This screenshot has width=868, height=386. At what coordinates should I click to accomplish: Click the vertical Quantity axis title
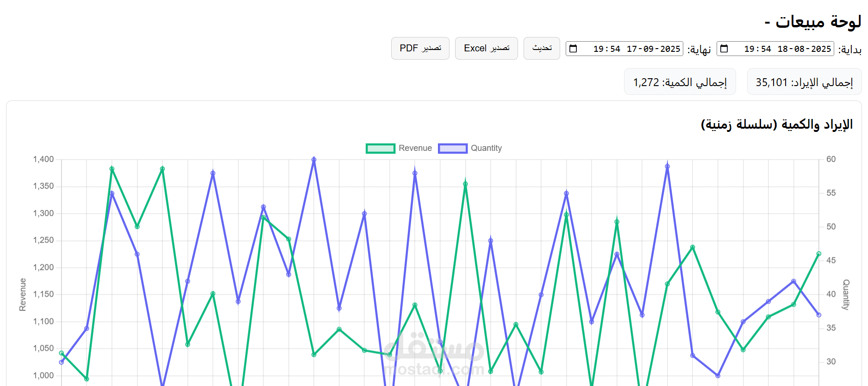click(x=846, y=294)
